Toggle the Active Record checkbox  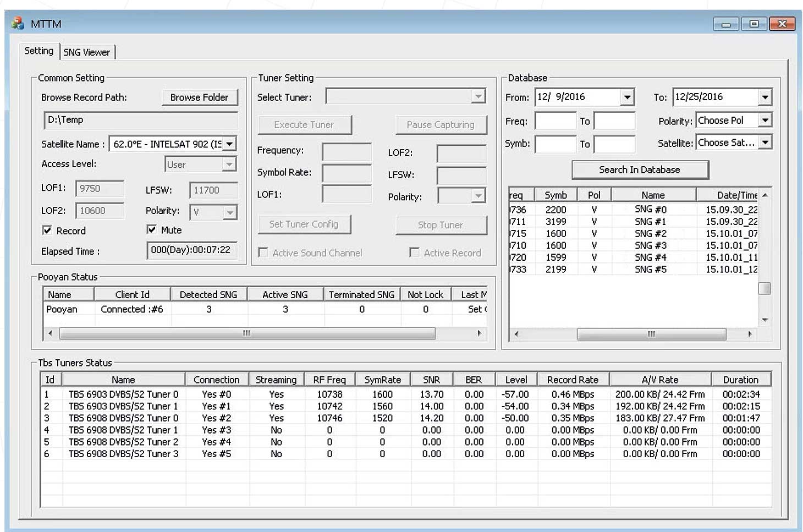(414, 252)
